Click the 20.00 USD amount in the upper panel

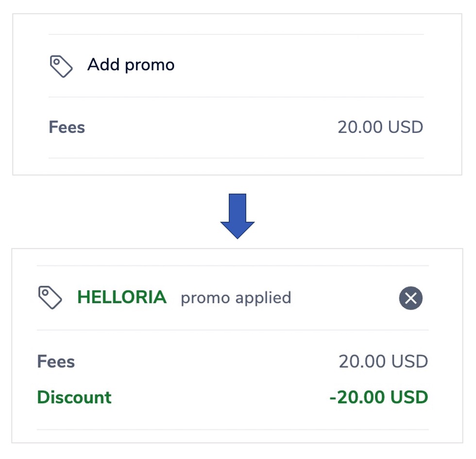pos(380,127)
